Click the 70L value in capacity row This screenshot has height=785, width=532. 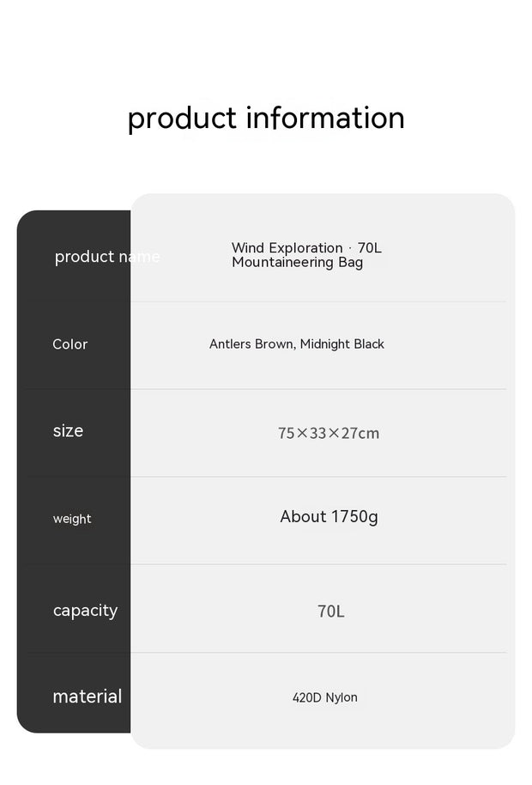coord(331,612)
